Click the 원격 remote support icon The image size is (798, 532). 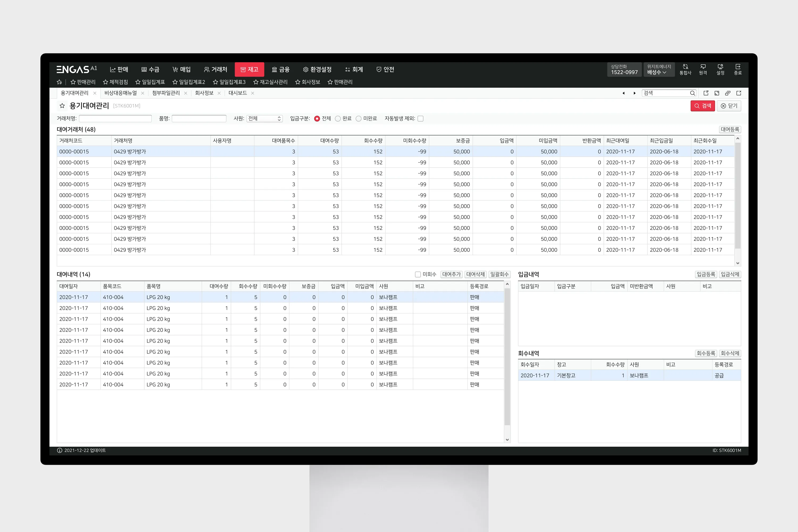pos(703,69)
